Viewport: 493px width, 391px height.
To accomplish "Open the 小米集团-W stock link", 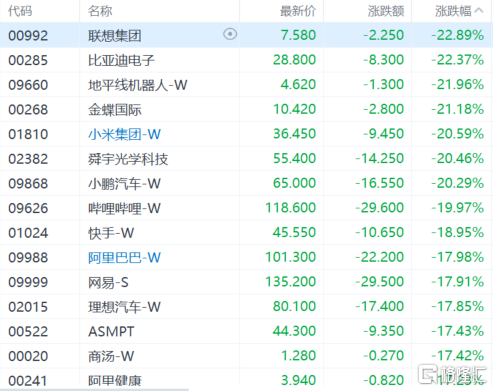I will [x=124, y=134].
